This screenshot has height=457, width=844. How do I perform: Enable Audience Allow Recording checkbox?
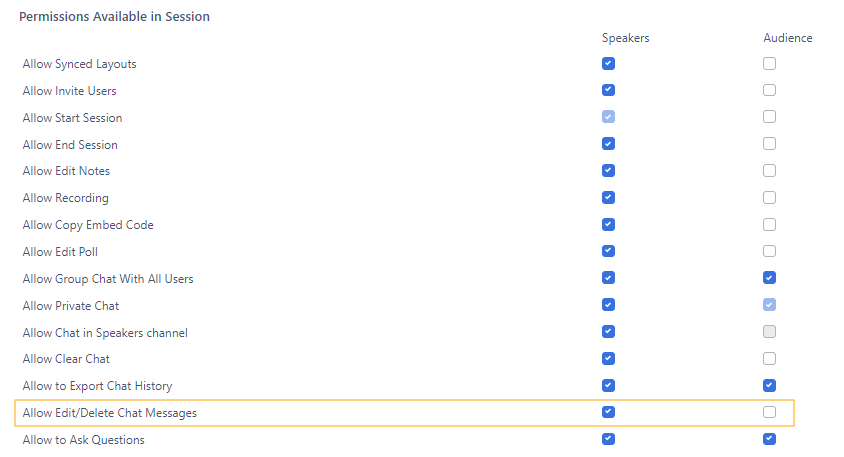point(769,197)
